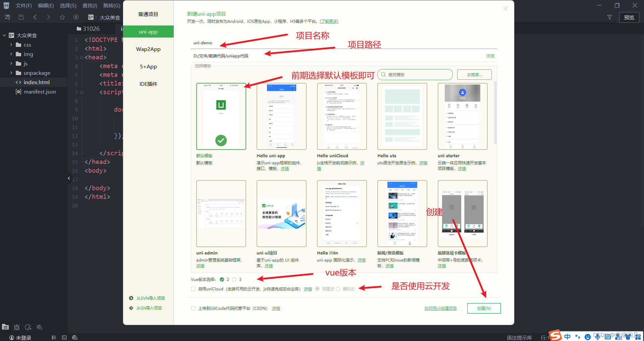Open the terminal from status bar
Image resolution: width=644 pixels, height=341 pixels.
(x=64, y=338)
